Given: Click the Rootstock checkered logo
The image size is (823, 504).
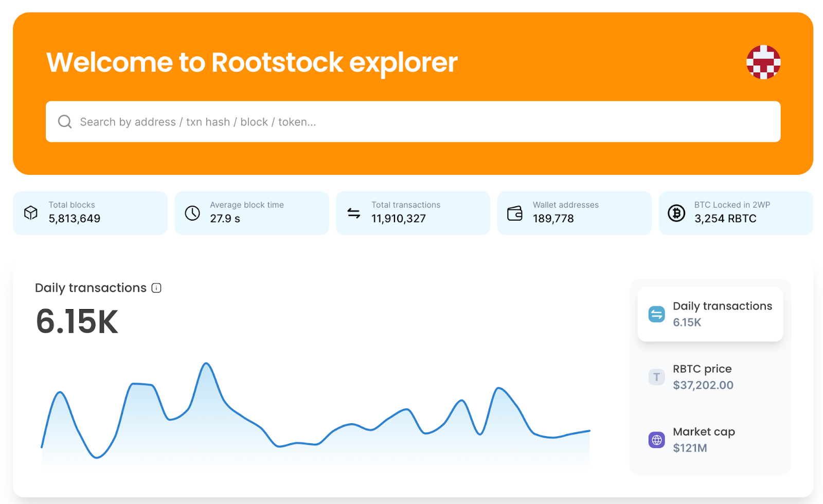Looking at the screenshot, I should (763, 62).
